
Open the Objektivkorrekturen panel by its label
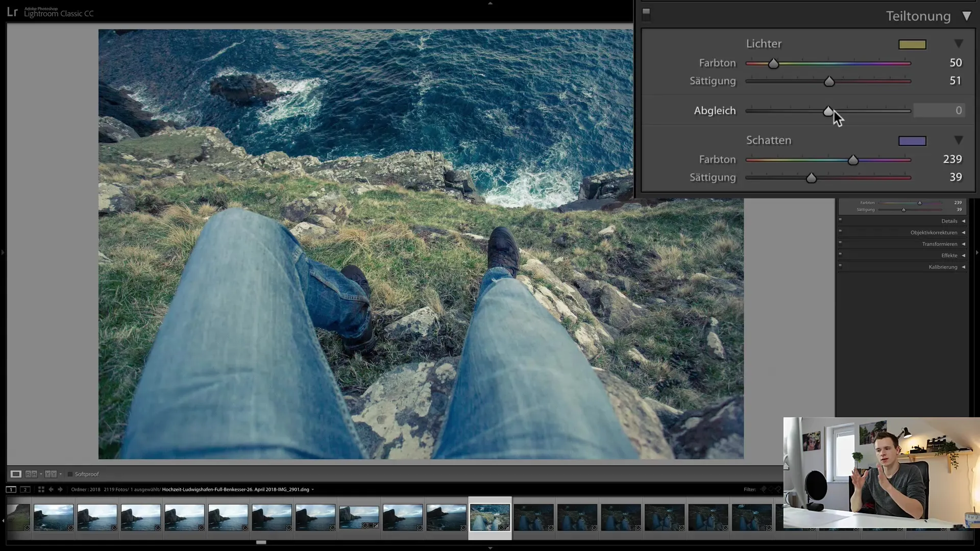(x=934, y=233)
